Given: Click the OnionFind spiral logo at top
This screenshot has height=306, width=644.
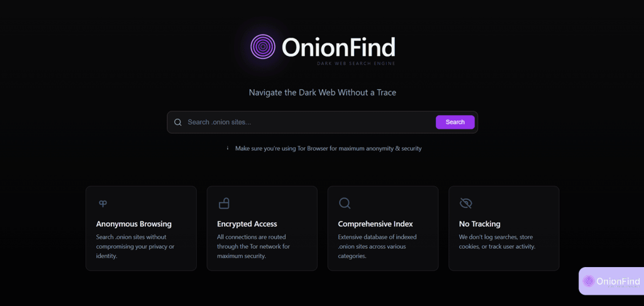Looking at the screenshot, I should pos(263,46).
